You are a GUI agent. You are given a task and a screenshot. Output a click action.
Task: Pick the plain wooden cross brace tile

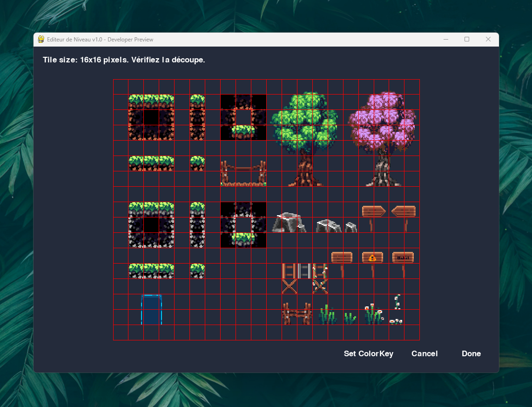coord(290,286)
